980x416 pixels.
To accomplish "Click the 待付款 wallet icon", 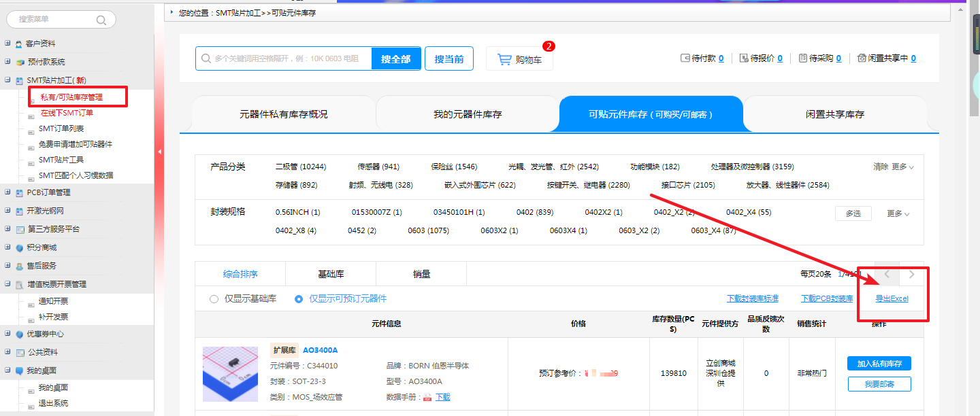I will pyautogui.click(x=685, y=58).
